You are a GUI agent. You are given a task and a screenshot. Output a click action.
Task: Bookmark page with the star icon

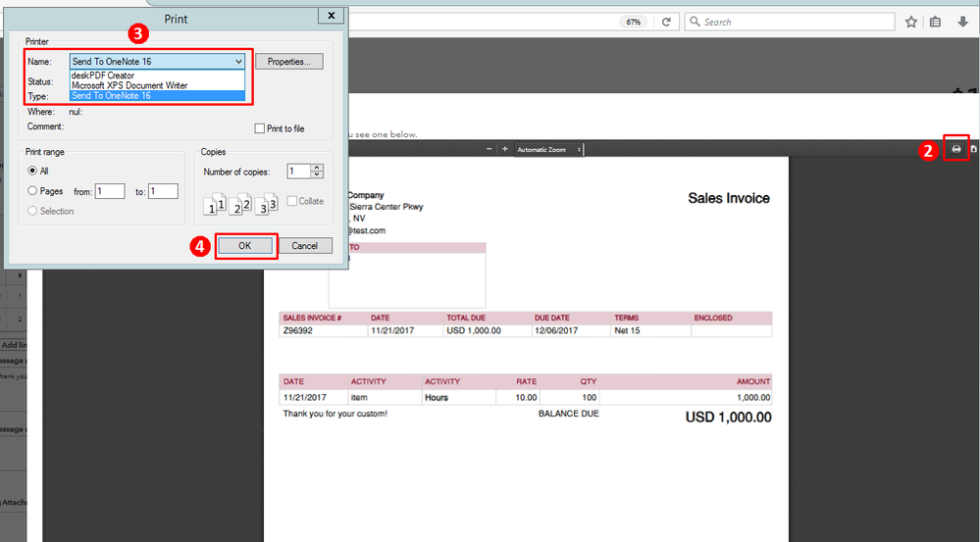click(911, 22)
